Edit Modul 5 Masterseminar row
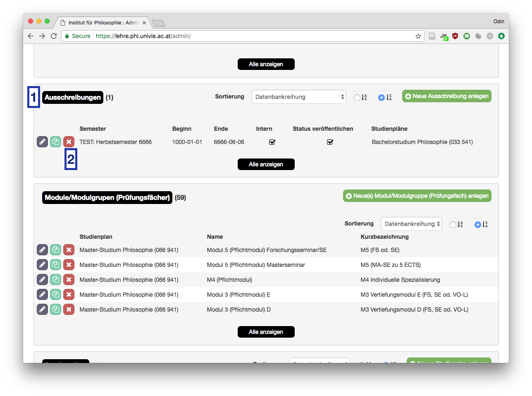 (43, 265)
